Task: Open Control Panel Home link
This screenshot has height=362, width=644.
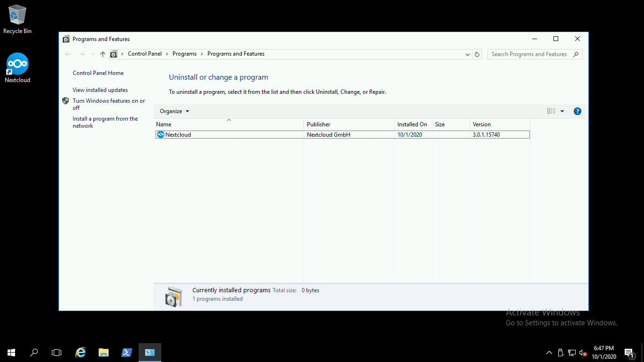Action: tap(98, 73)
